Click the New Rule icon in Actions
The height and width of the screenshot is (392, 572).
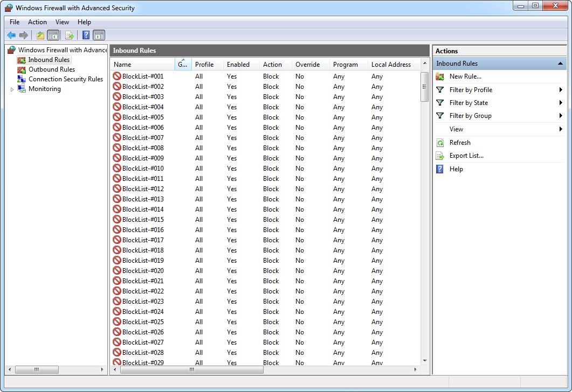tap(440, 76)
